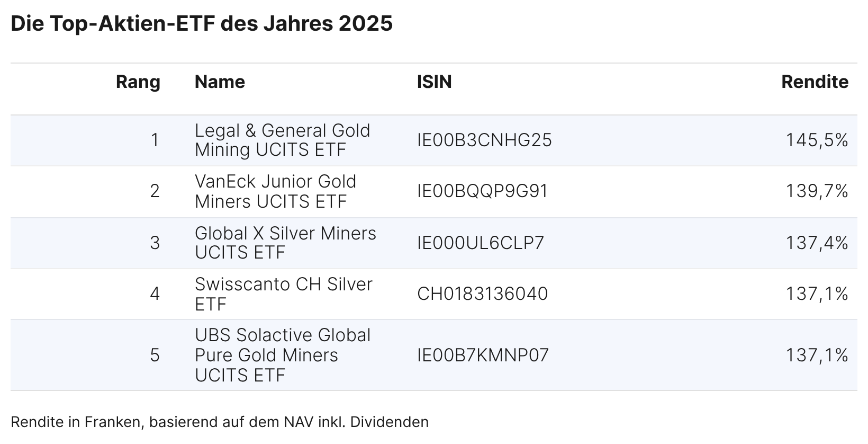Click the 137,4% return value

click(817, 243)
